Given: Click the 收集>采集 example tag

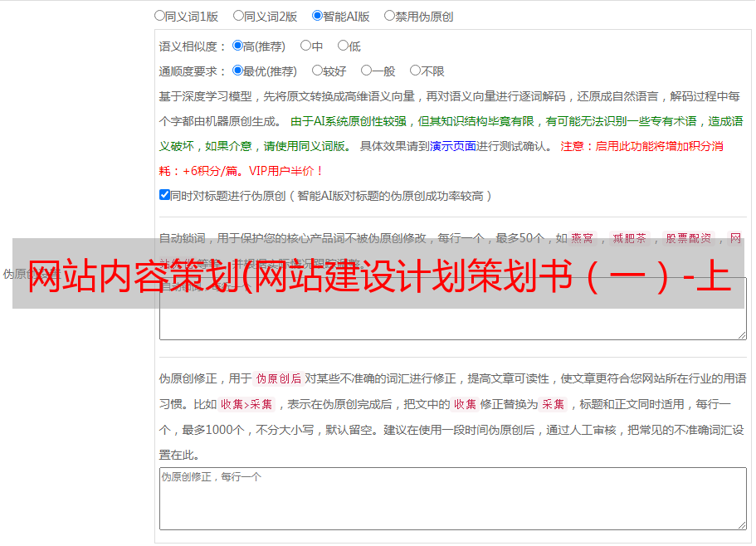Looking at the screenshot, I should coord(246,404).
